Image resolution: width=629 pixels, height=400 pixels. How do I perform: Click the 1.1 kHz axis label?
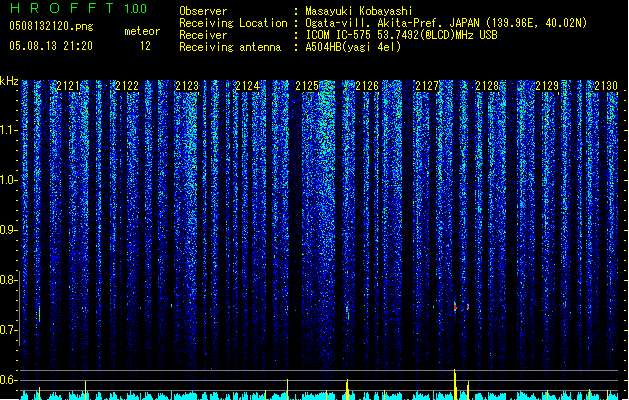point(9,130)
